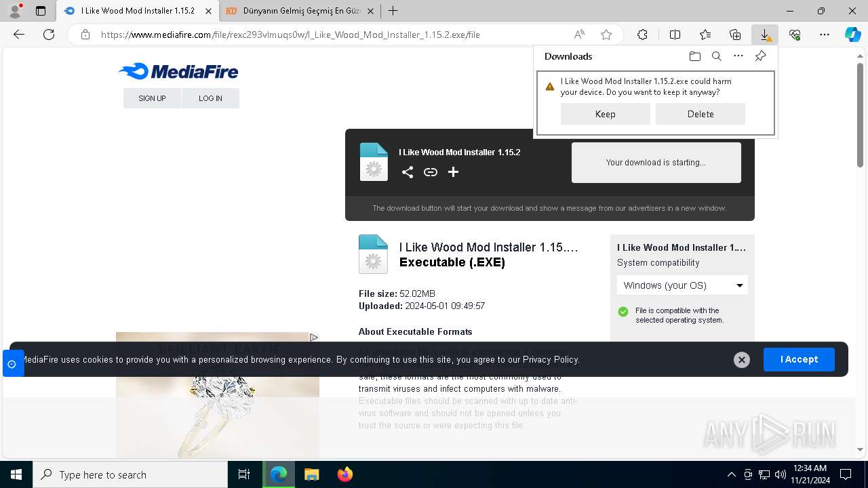868x488 pixels.
Task: Open Task View on taskbar
Action: tap(244, 474)
